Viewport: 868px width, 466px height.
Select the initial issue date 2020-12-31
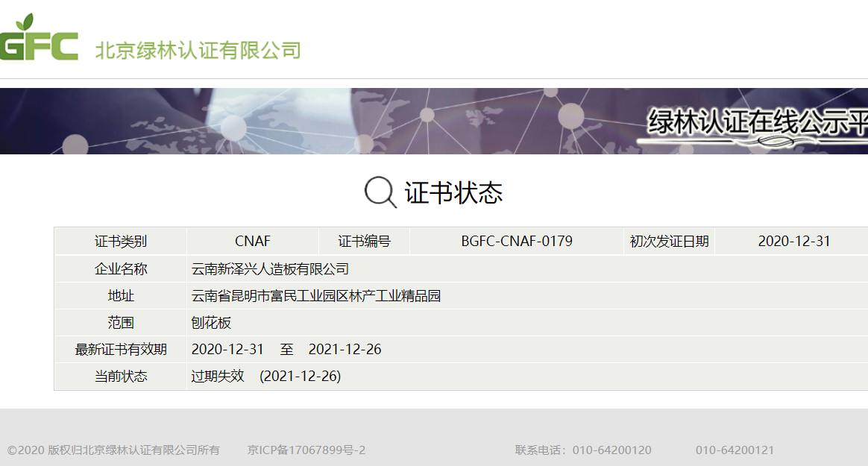click(794, 242)
